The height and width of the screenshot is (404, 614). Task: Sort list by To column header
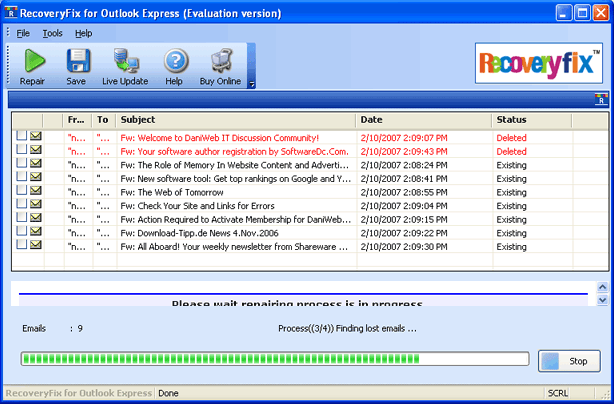coord(104,120)
